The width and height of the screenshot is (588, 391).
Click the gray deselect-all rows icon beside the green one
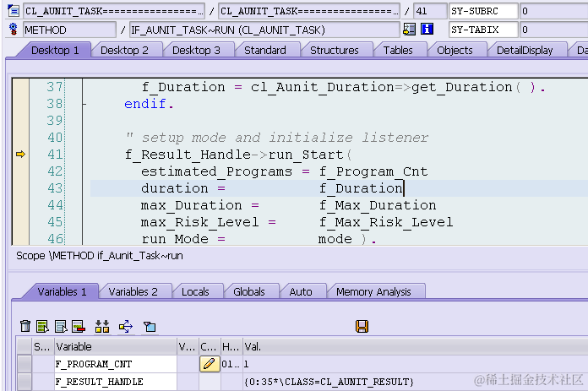(x=61, y=326)
